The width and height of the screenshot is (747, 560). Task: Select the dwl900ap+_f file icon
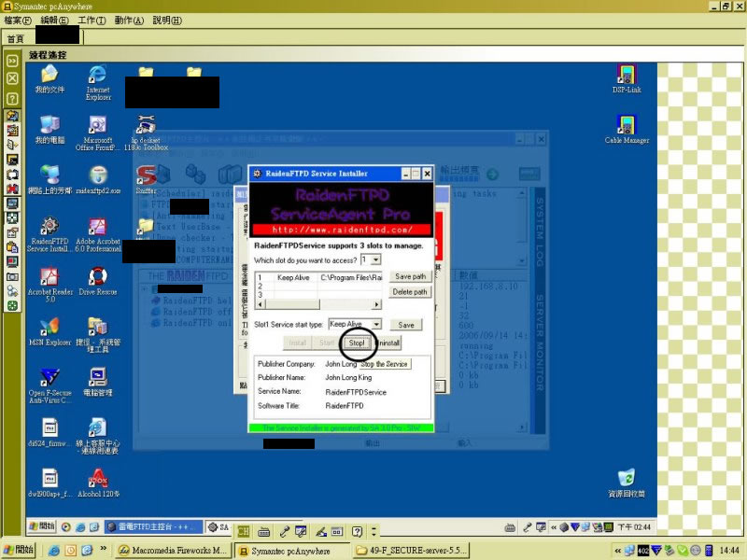(49, 483)
